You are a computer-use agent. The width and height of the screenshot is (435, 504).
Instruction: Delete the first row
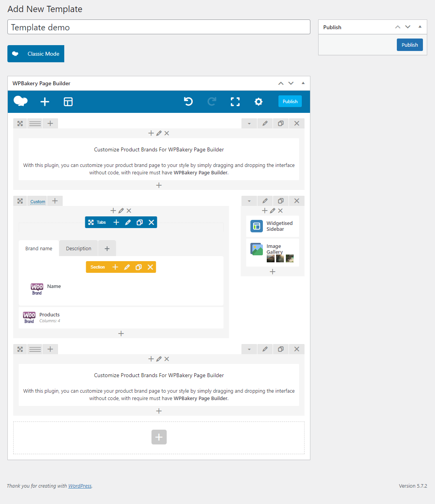point(297,123)
